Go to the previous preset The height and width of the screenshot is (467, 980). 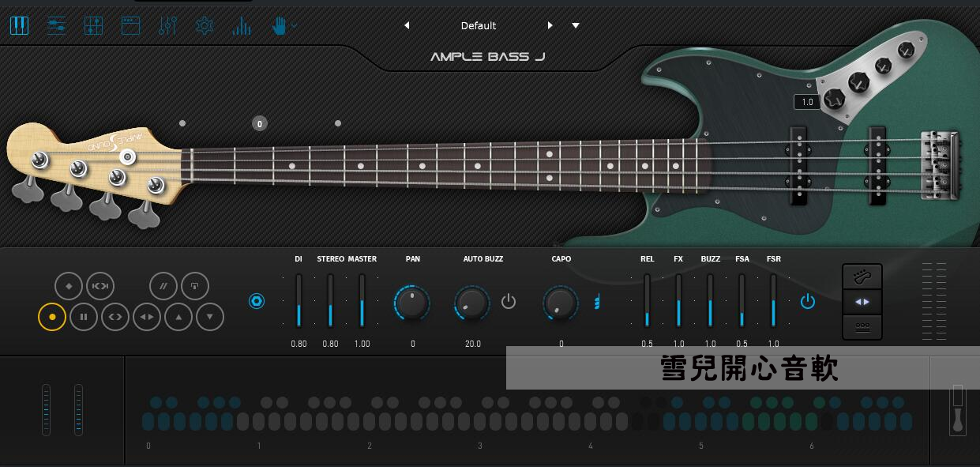(407, 25)
